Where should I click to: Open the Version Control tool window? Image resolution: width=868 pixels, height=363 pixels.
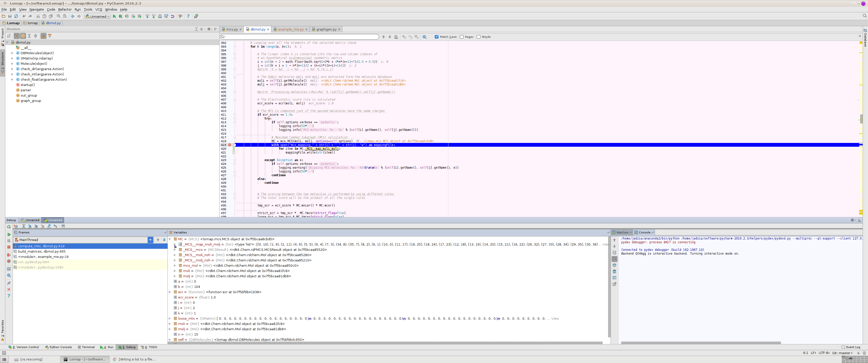pos(24,347)
